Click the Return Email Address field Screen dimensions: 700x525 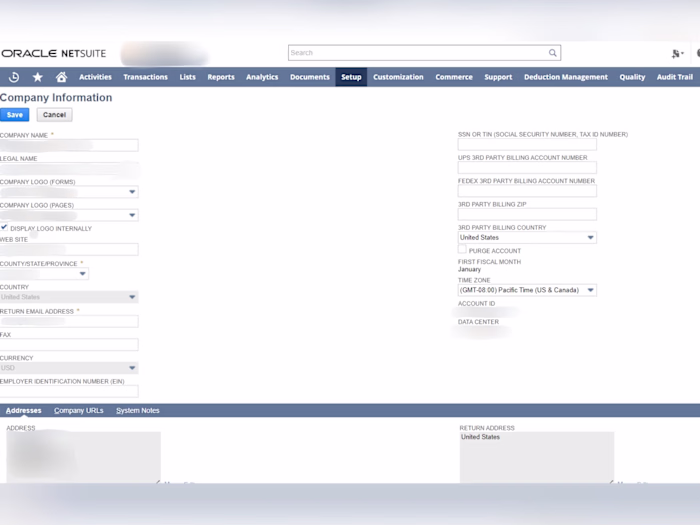click(69, 321)
